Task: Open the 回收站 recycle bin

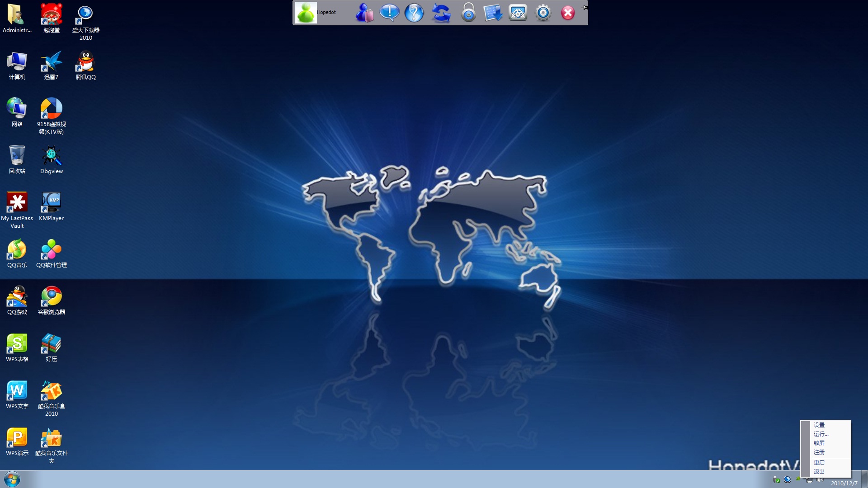Action: pos(17,156)
